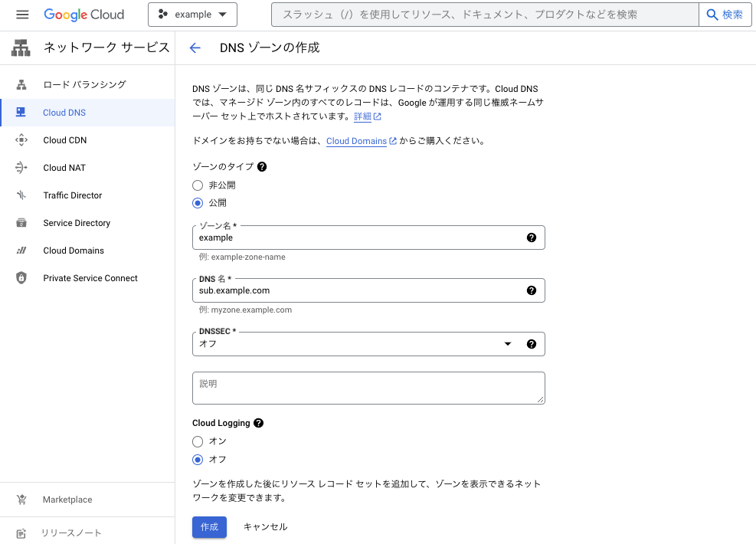
Task: Open Cloud Domains sidebar item
Action: 88,251
